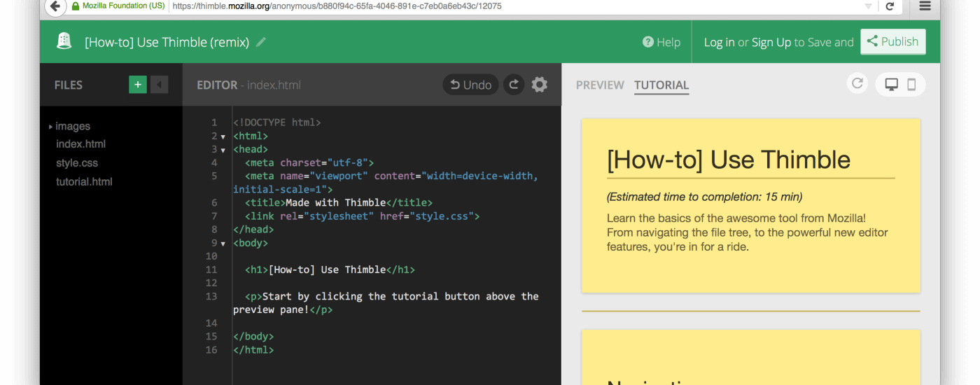Viewport: 980px width, 385px height.
Task: Fold the head tag on line 3
Action: point(223,150)
